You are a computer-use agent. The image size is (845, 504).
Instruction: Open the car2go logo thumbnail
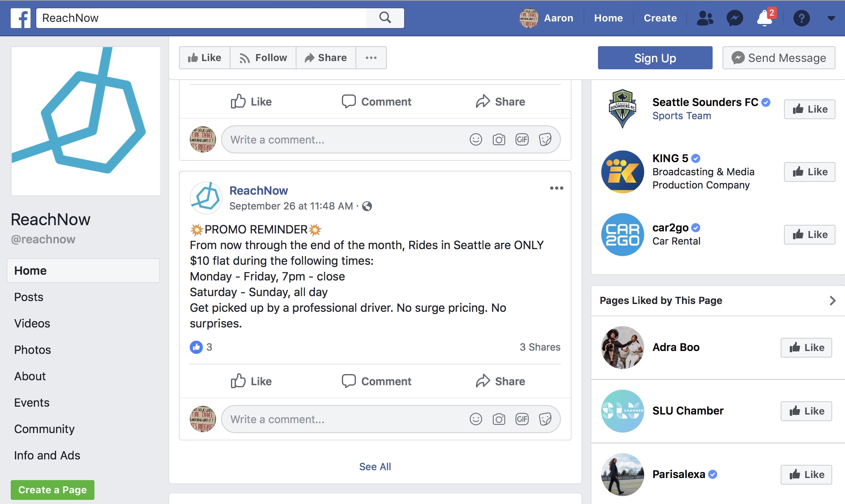pyautogui.click(x=622, y=235)
